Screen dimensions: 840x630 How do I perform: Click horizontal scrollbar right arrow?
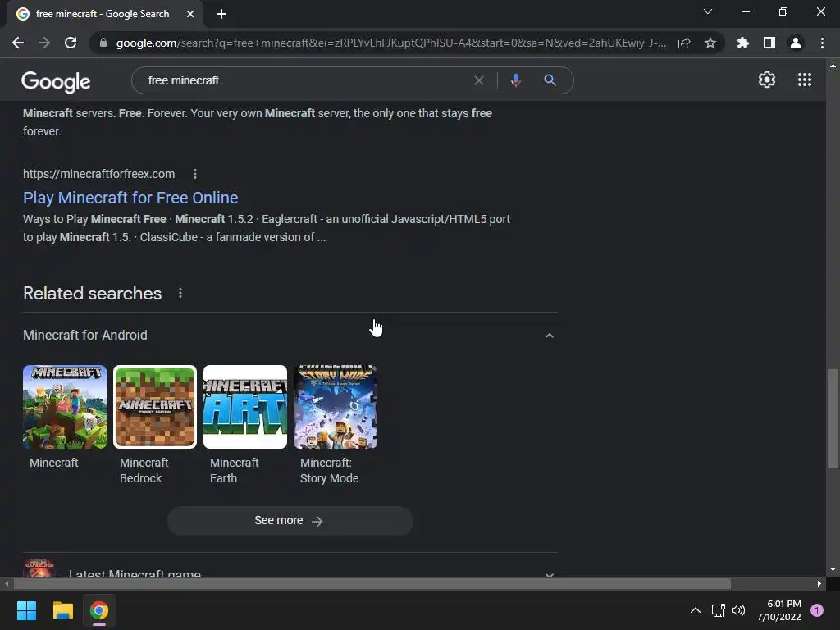coord(819,583)
